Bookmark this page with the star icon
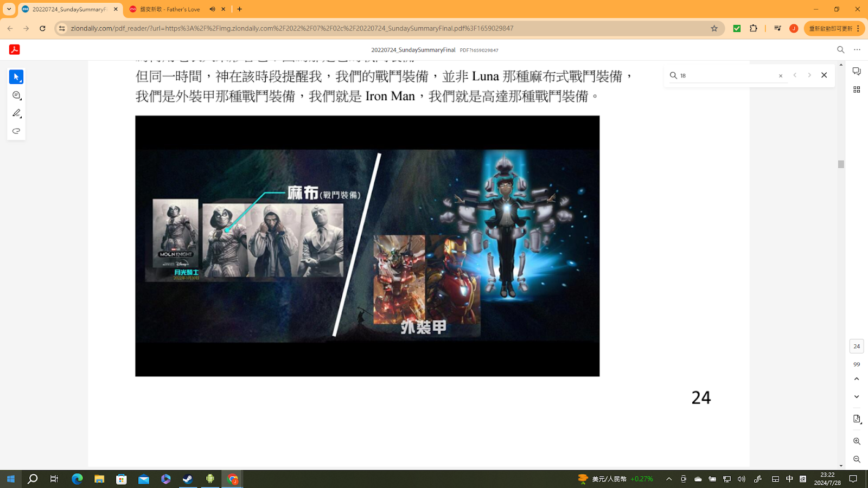This screenshot has width=868, height=488. coord(714,28)
